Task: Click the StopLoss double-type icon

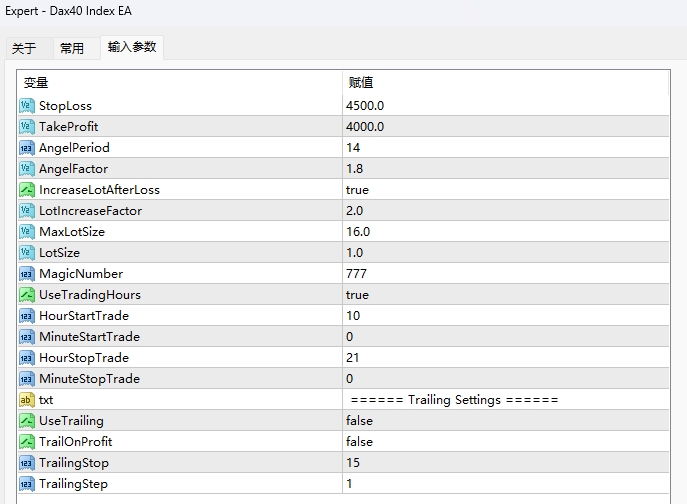Action: tap(27, 106)
